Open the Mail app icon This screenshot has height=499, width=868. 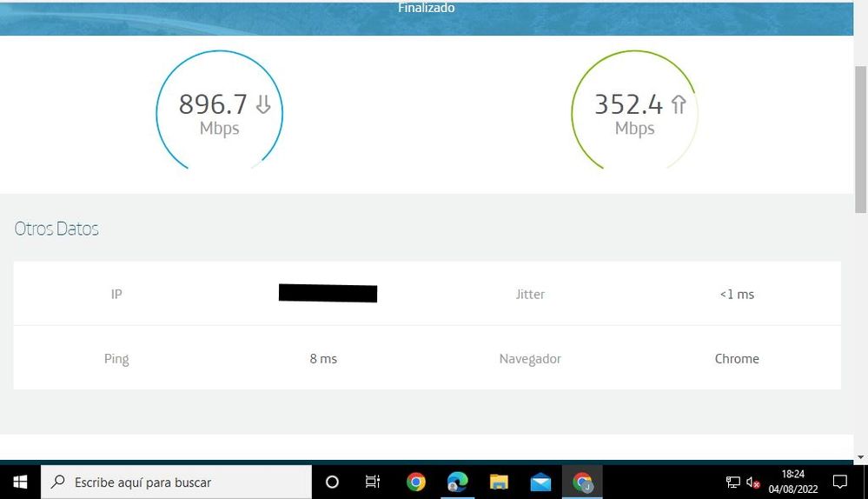(x=540, y=482)
